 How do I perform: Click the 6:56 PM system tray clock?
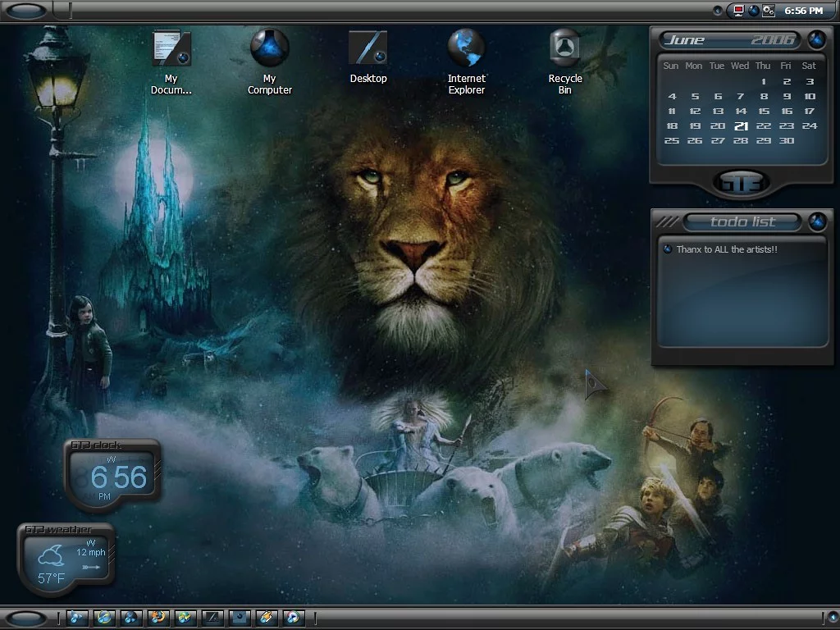pyautogui.click(x=803, y=11)
